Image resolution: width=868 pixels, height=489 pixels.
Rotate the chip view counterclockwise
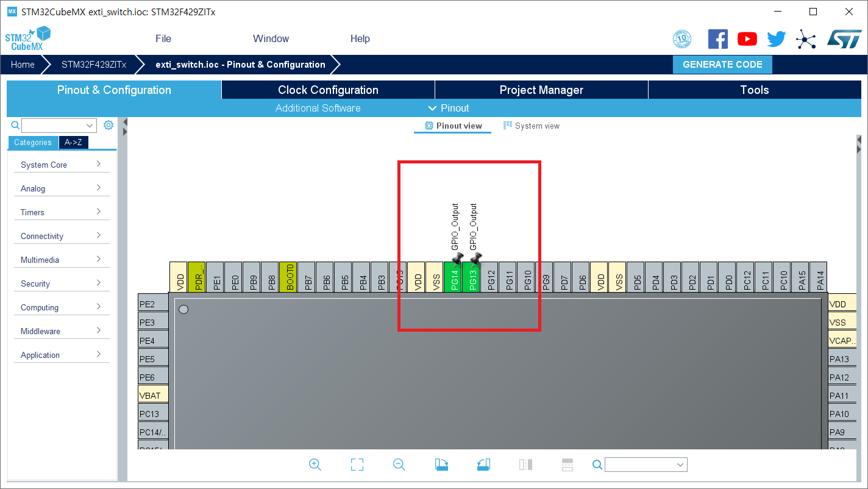click(x=483, y=465)
